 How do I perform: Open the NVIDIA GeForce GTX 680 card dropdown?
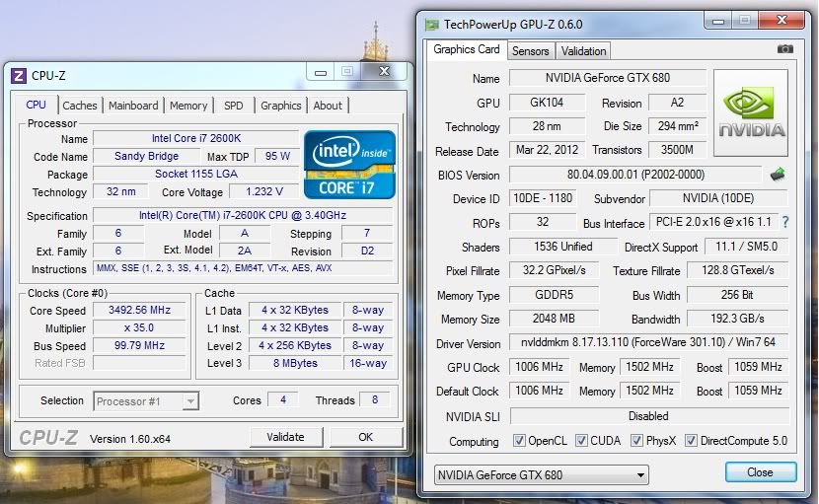pyautogui.click(x=541, y=474)
